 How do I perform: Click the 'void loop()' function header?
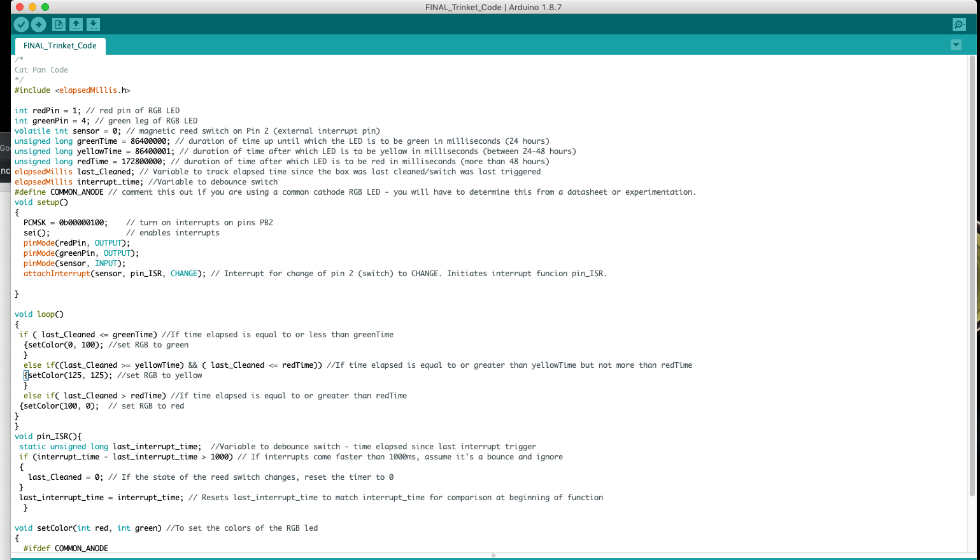pyautogui.click(x=39, y=314)
